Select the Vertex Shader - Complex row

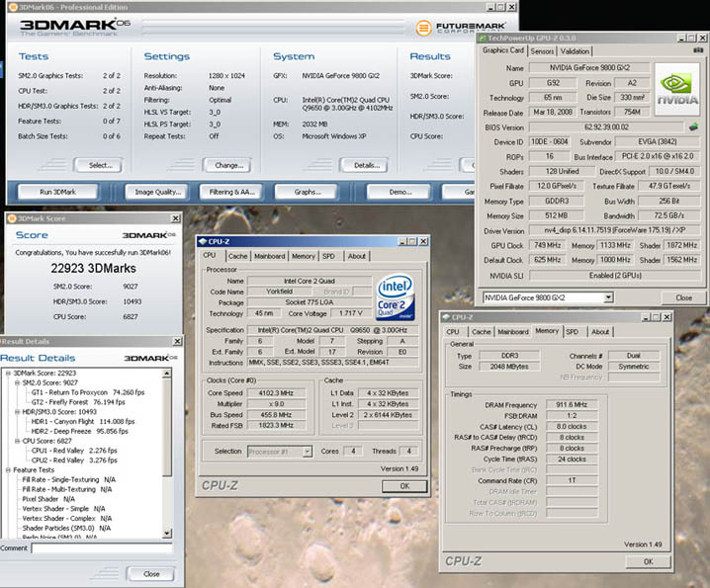[x=67, y=518]
